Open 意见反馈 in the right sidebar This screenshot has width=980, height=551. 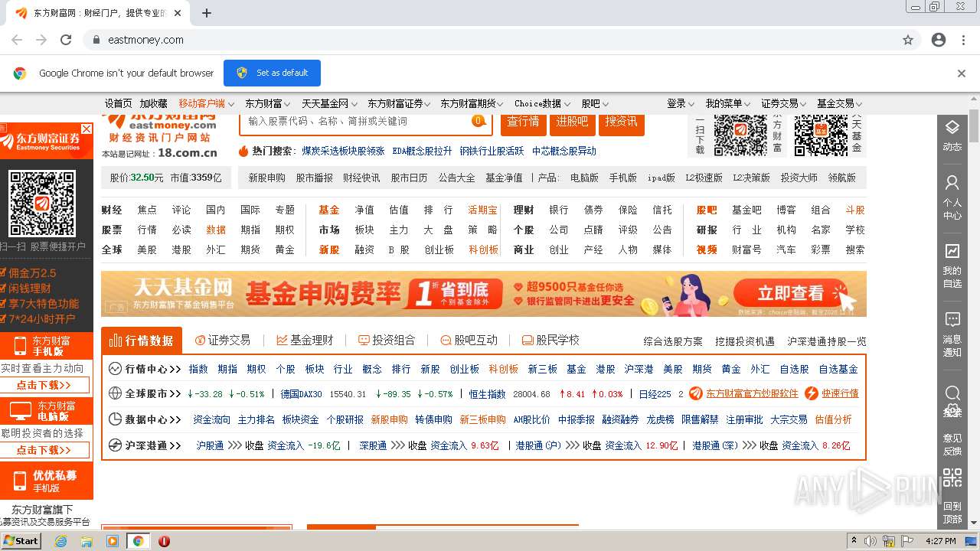(x=952, y=444)
